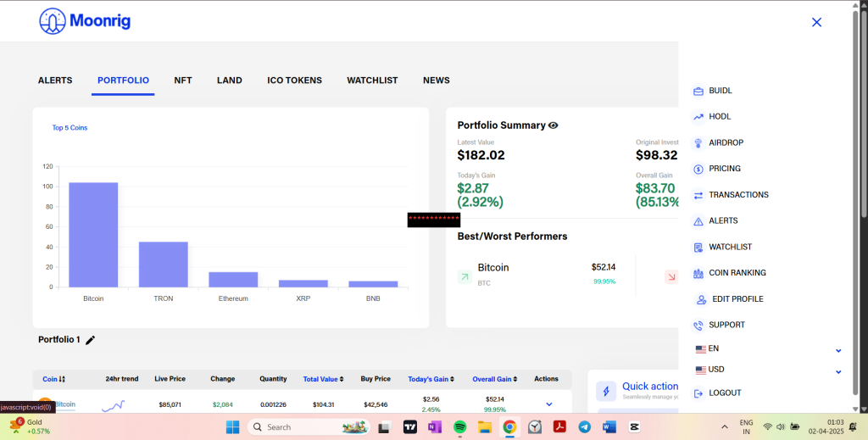The image size is (868, 440).
Task: Expand the USD currency dropdown
Action: pos(838,371)
